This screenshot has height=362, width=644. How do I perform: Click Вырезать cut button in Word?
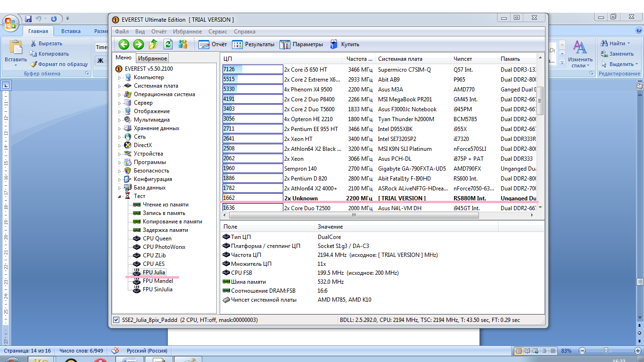click(x=46, y=43)
